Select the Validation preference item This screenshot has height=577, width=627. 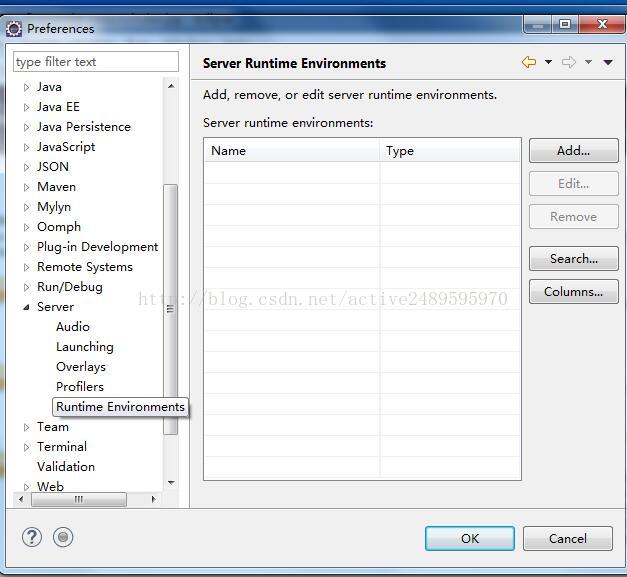[x=66, y=467]
